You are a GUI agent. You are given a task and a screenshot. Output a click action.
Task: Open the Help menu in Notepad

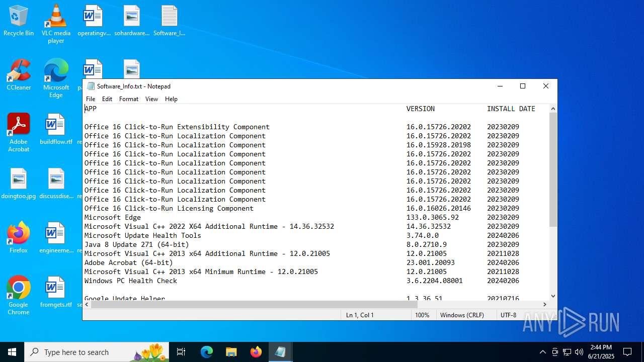(171, 99)
